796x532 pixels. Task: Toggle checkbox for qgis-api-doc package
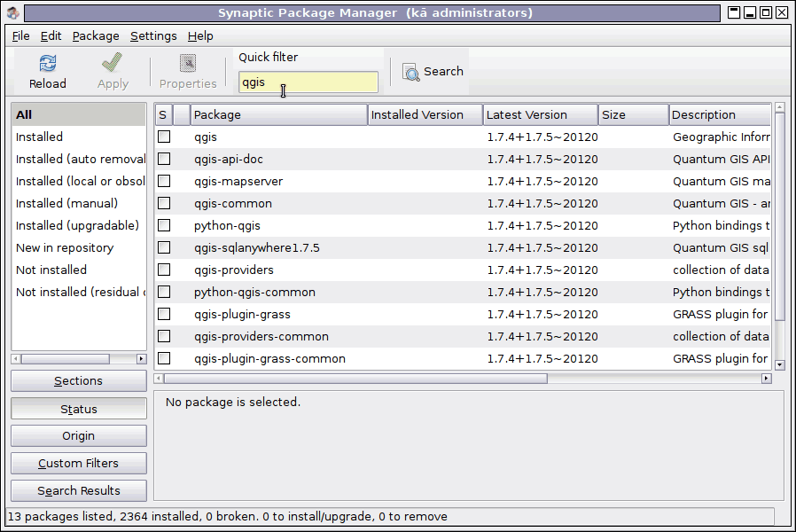pyautogui.click(x=164, y=159)
